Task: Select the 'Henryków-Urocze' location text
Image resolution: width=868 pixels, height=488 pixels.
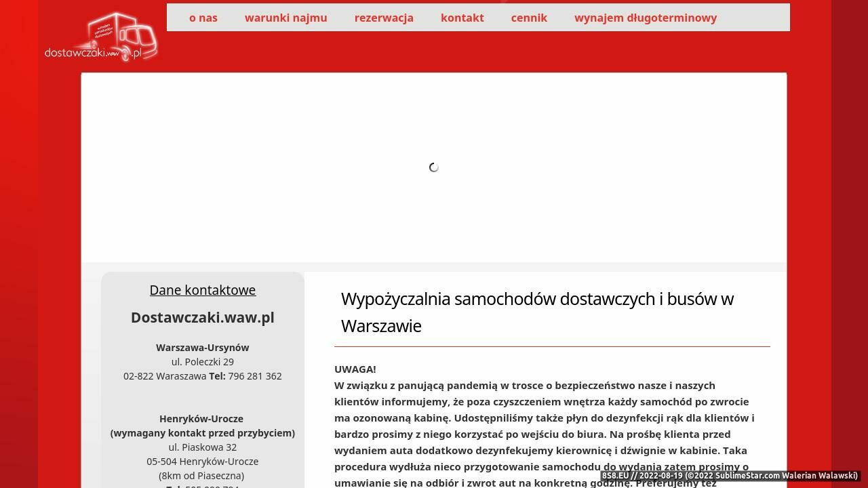Action: tap(201, 418)
